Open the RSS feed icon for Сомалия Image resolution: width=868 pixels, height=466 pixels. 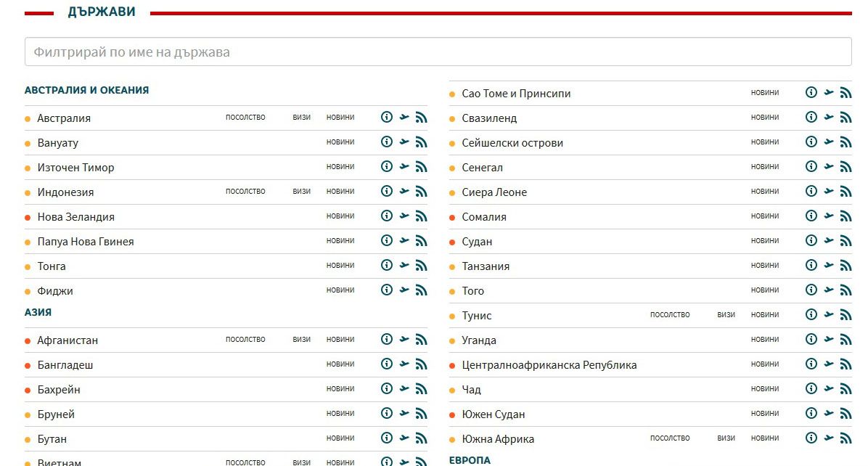tap(846, 216)
